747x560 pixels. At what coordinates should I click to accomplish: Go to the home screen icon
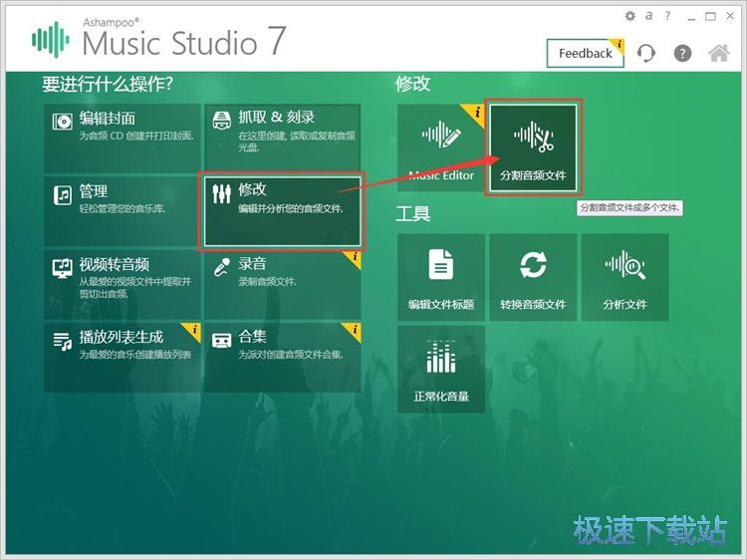coord(719,53)
